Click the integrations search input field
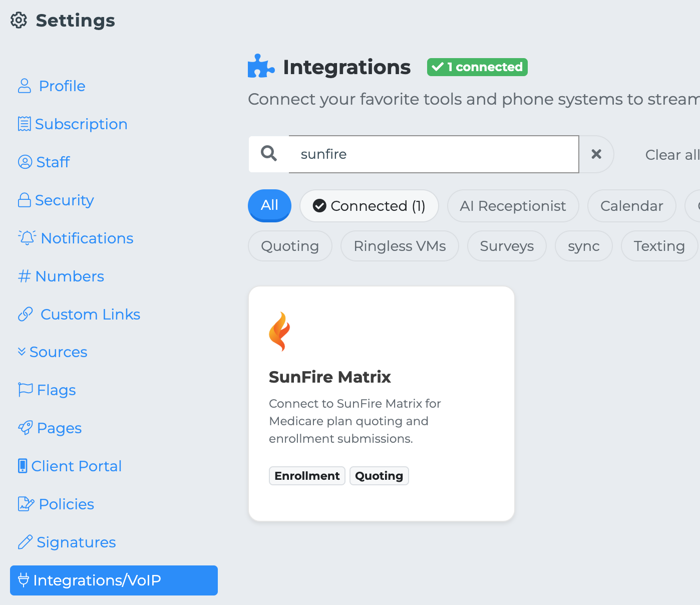 (x=434, y=154)
